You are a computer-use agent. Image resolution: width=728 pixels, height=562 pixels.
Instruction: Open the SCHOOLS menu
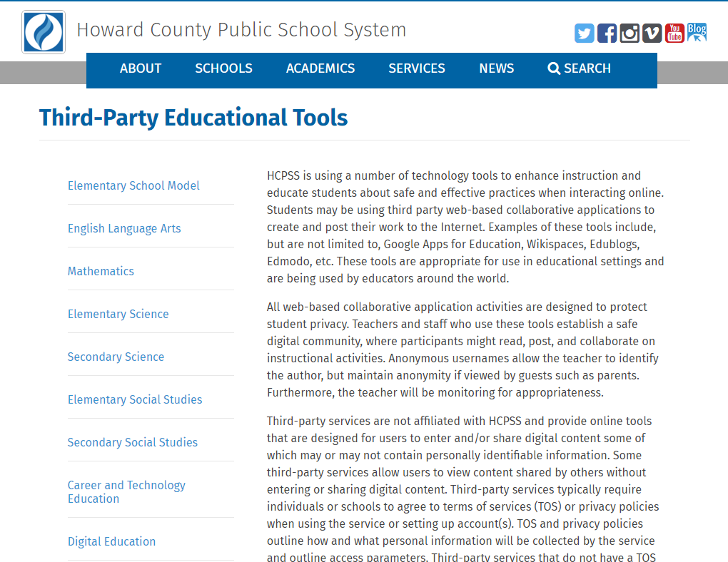[224, 68]
